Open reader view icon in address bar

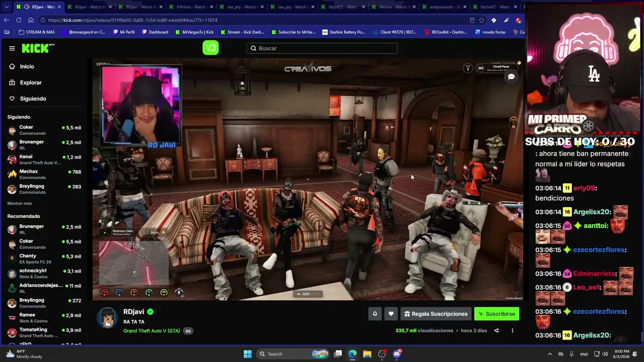tap(472, 20)
